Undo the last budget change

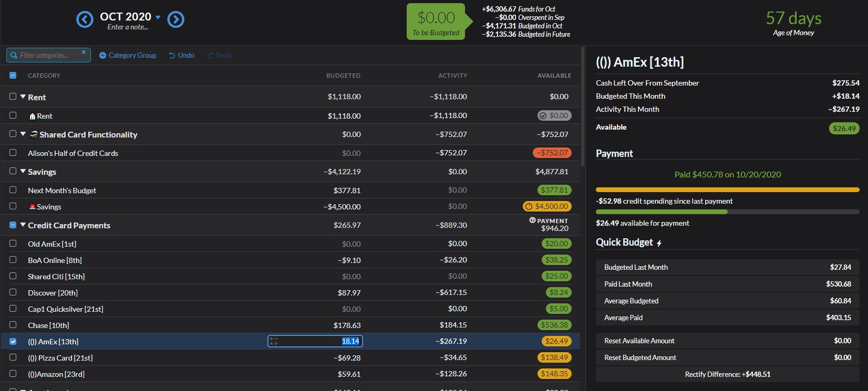182,55
